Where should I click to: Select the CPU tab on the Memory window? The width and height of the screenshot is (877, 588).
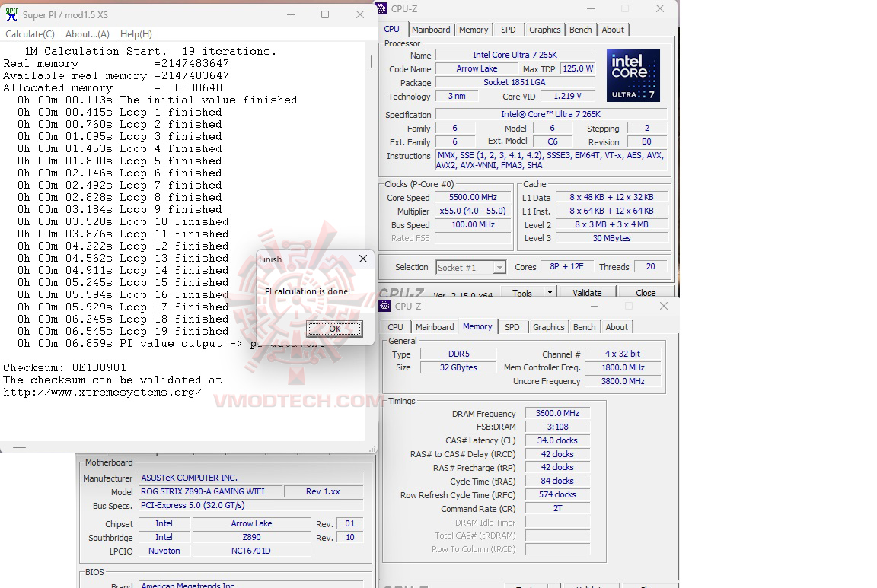(x=396, y=327)
